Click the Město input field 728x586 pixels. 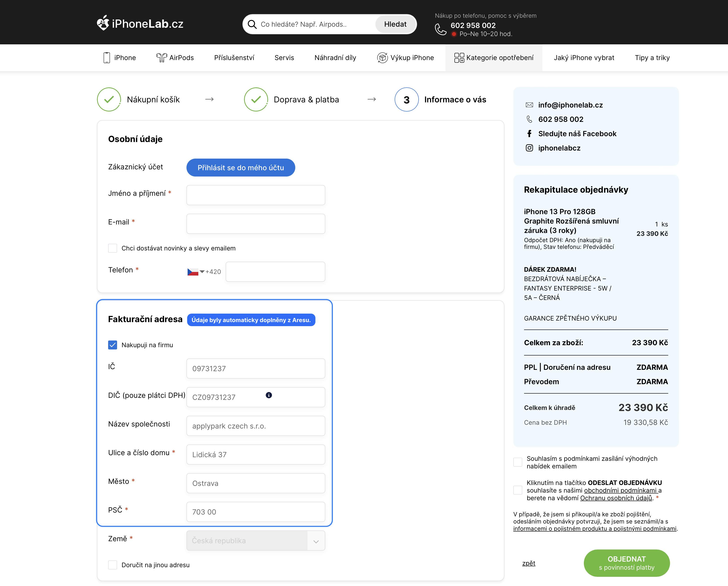tap(256, 483)
